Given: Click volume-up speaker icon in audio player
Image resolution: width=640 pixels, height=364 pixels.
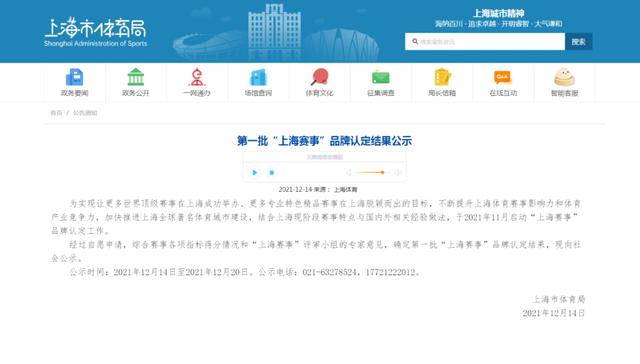Looking at the screenshot, I should click(x=398, y=173).
